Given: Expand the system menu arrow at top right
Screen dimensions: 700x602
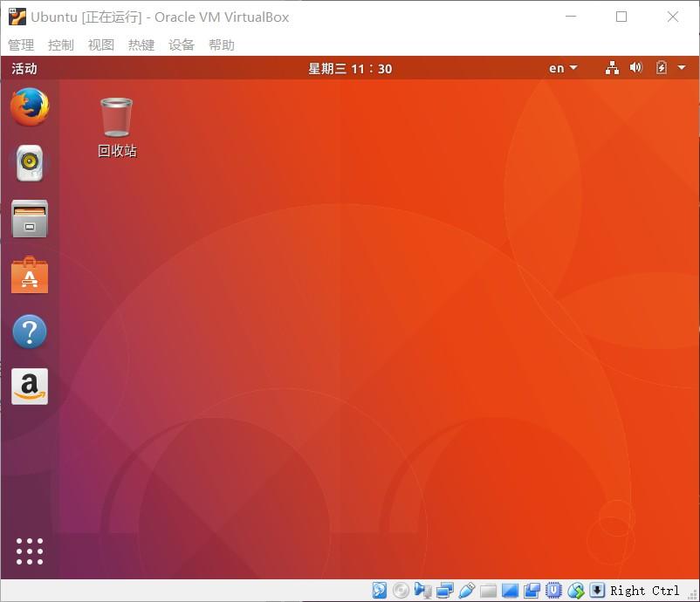Looking at the screenshot, I should [682, 68].
